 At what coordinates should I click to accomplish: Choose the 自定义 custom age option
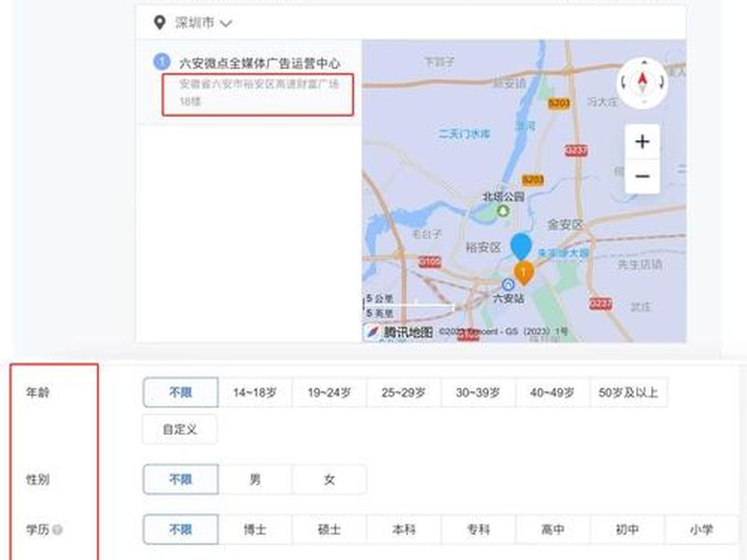[180, 429]
